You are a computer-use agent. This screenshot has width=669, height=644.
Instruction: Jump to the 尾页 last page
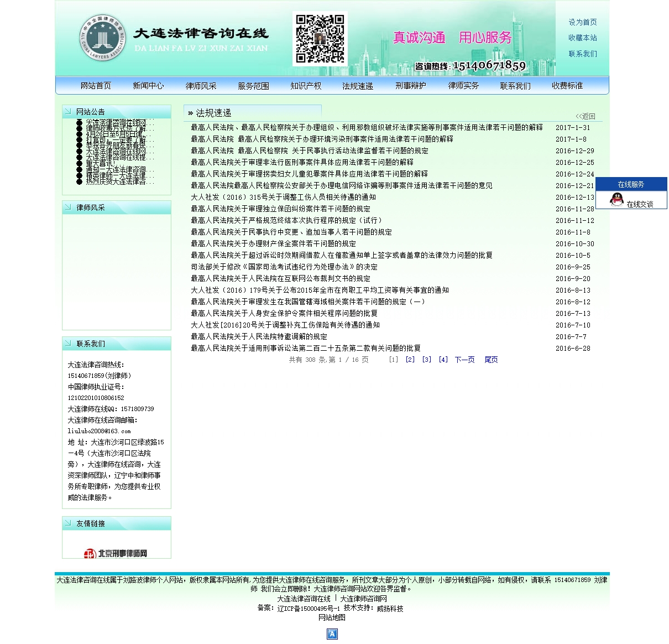(491, 360)
